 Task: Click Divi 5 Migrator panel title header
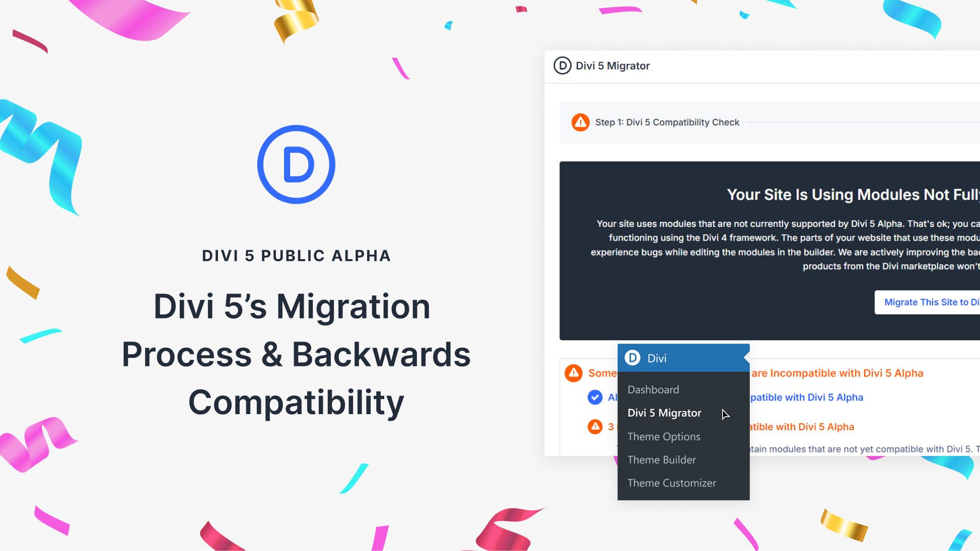612,65
